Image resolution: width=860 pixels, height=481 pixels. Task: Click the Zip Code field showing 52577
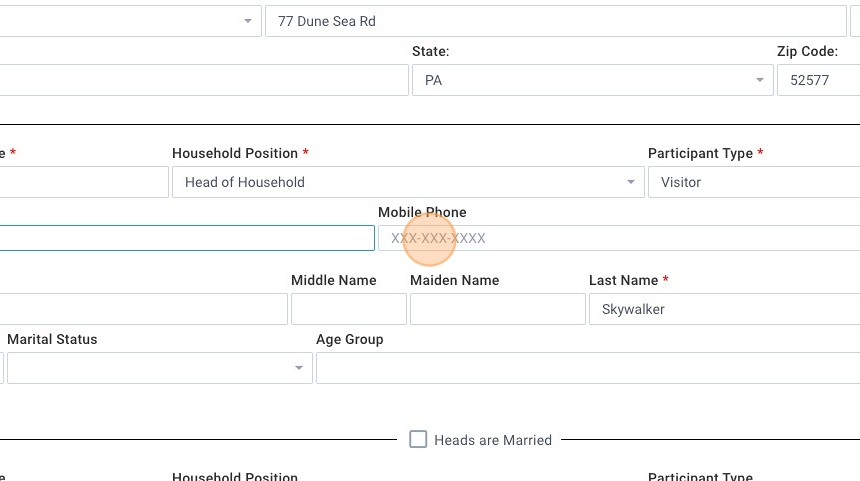click(x=817, y=81)
